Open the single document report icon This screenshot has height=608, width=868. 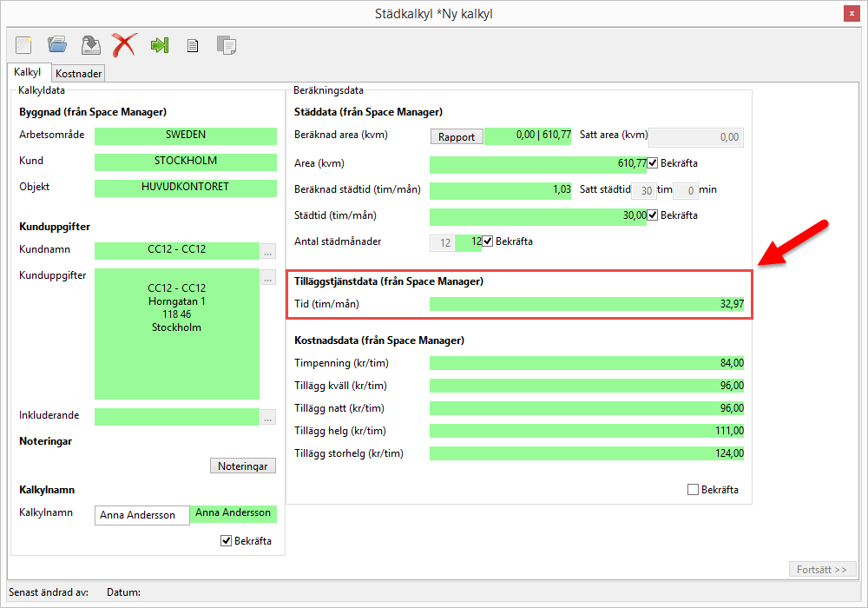coord(193,46)
